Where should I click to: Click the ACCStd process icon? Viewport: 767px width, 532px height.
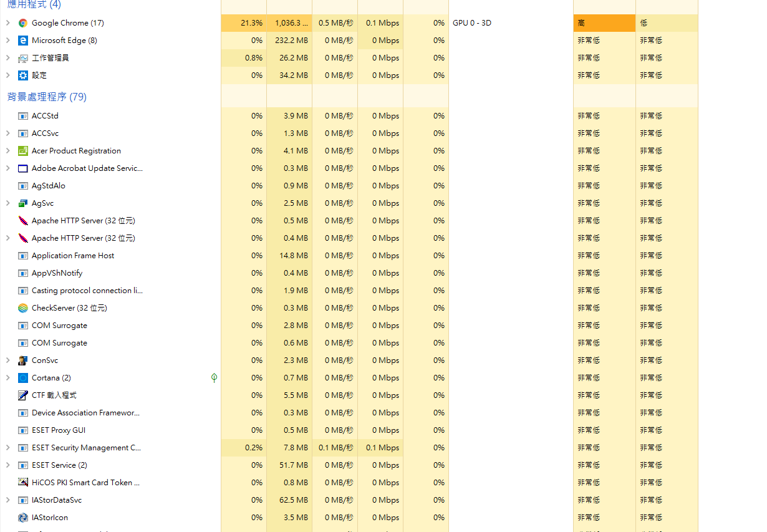tap(23, 116)
